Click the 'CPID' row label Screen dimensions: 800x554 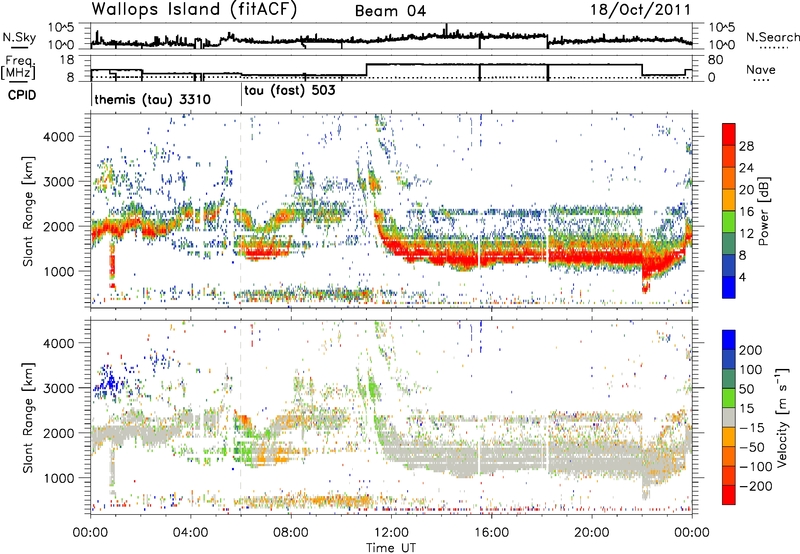[22, 95]
